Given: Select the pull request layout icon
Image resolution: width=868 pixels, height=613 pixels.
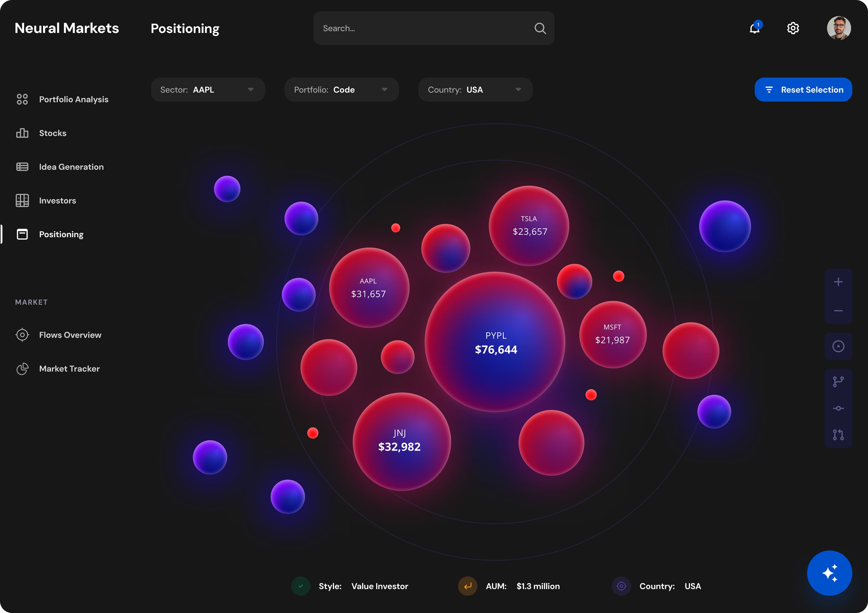Looking at the screenshot, I should point(838,435).
